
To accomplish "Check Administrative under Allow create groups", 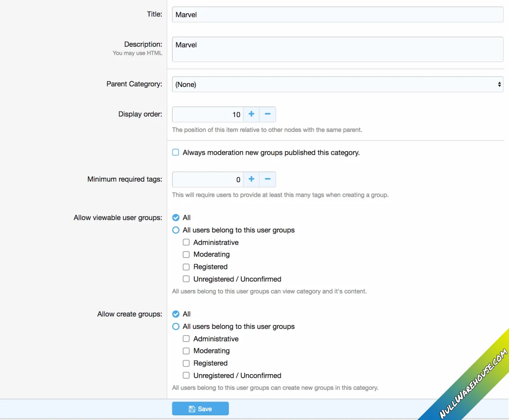I will pos(186,339).
